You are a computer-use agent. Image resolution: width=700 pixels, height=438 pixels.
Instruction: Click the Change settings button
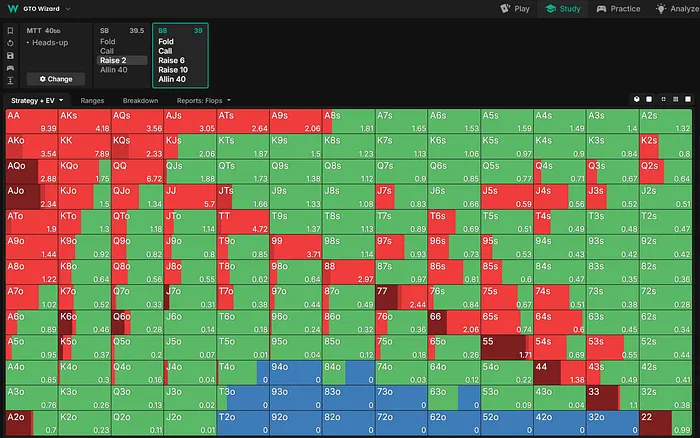coord(55,78)
